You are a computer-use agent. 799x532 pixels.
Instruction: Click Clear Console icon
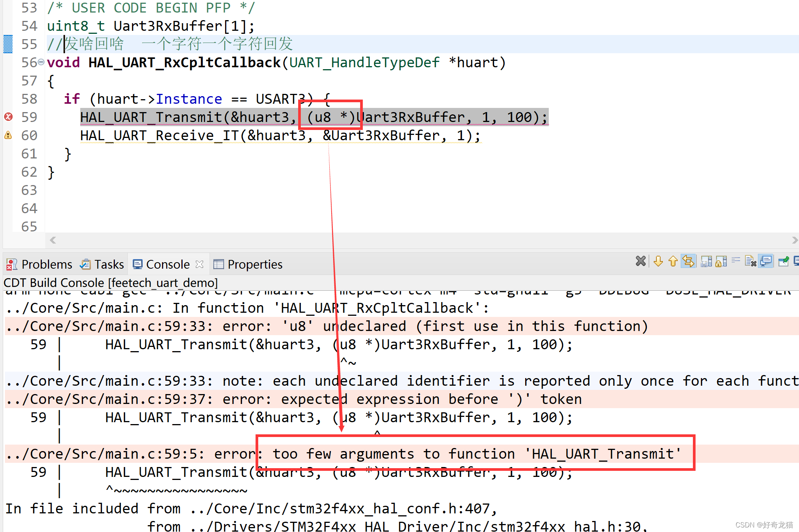(x=750, y=261)
